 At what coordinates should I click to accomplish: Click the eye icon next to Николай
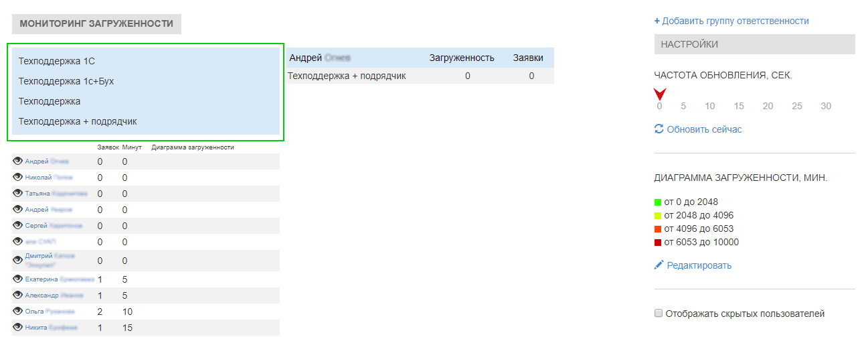tap(18, 177)
